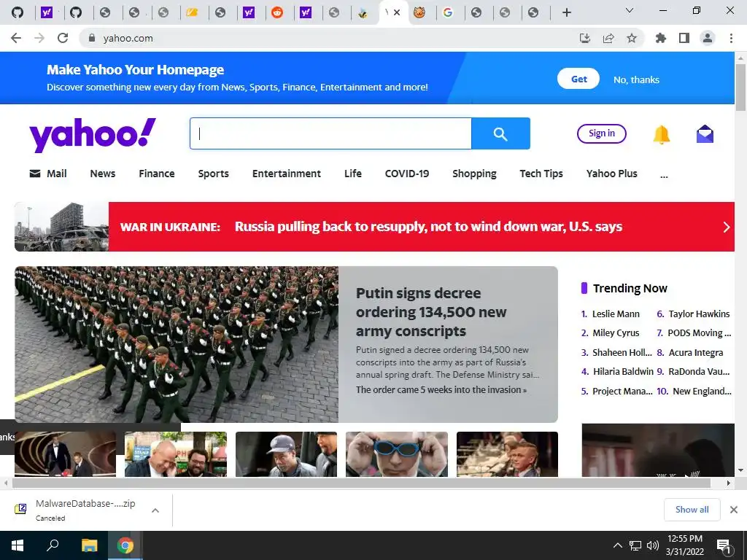Open the War in Ukraine banner arrow
The width and height of the screenshot is (747, 560).
pyautogui.click(x=726, y=227)
